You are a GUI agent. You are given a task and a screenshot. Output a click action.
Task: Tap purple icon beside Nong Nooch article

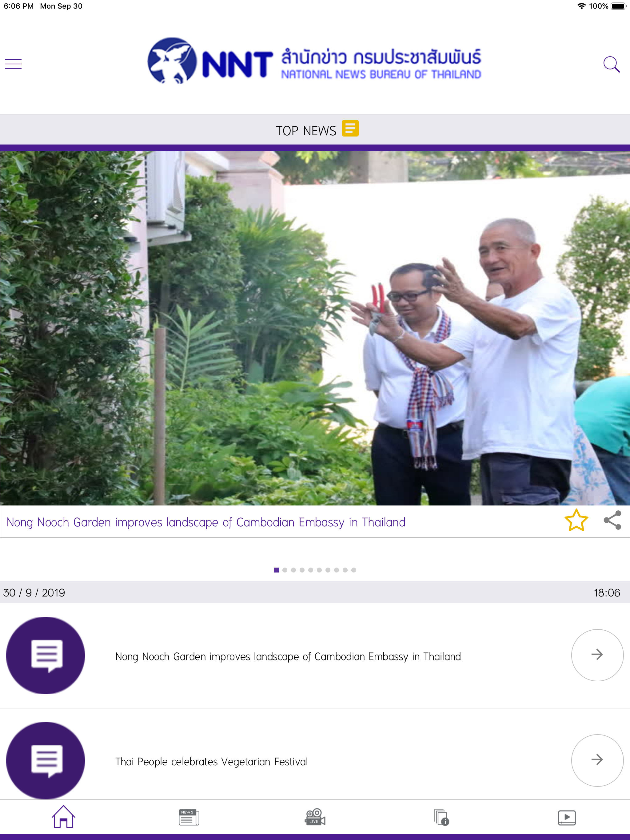46,656
